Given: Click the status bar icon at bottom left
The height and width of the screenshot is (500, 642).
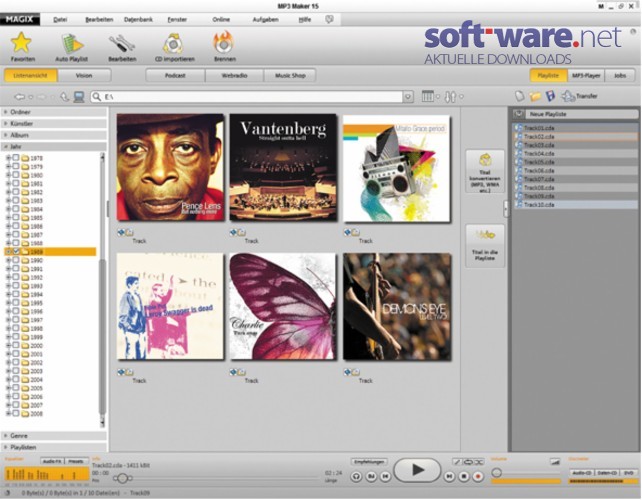Looking at the screenshot, I should 8,493.
